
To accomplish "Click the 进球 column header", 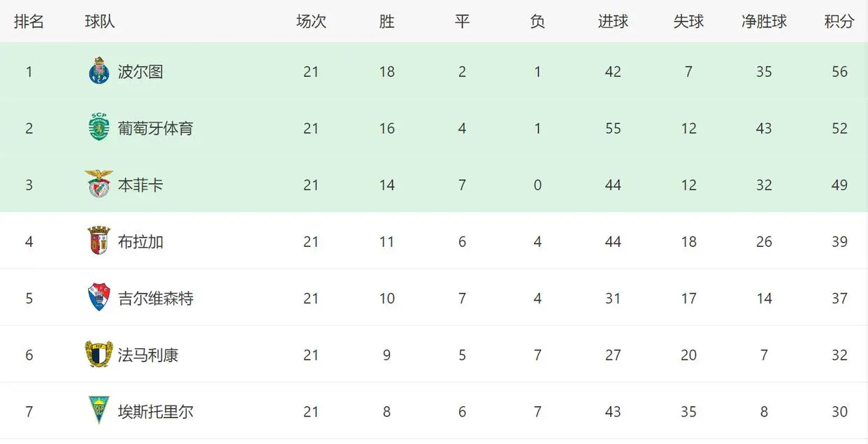I will pos(613,22).
